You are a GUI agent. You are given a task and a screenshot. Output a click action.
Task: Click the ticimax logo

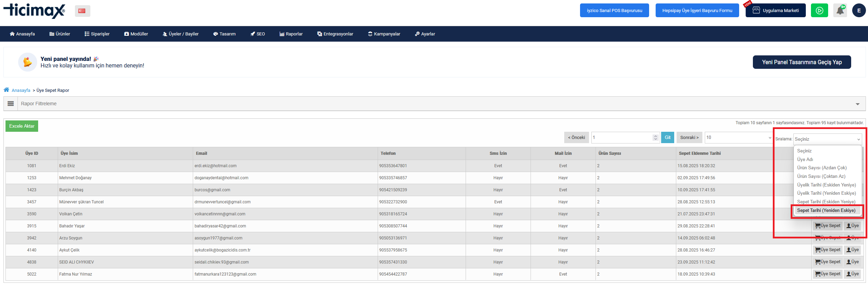click(34, 11)
